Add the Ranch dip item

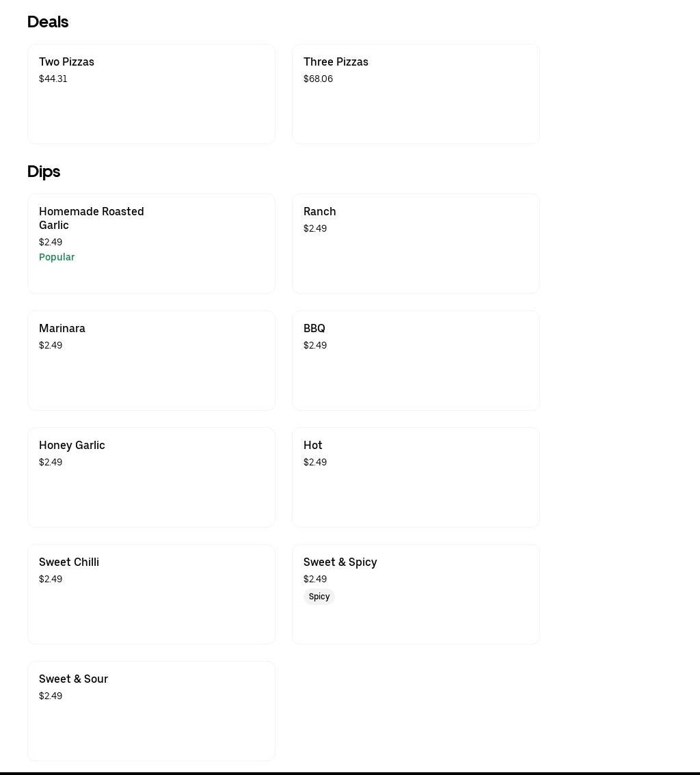coord(416,244)
